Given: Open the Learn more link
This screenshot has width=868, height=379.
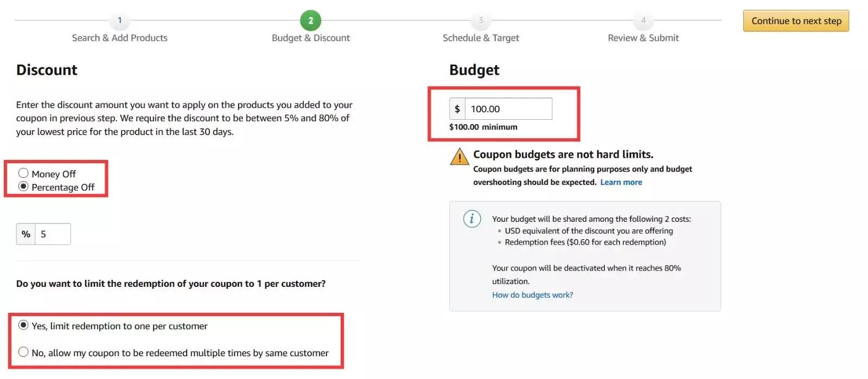Looking at the screenshot, I should coord(621,182).
